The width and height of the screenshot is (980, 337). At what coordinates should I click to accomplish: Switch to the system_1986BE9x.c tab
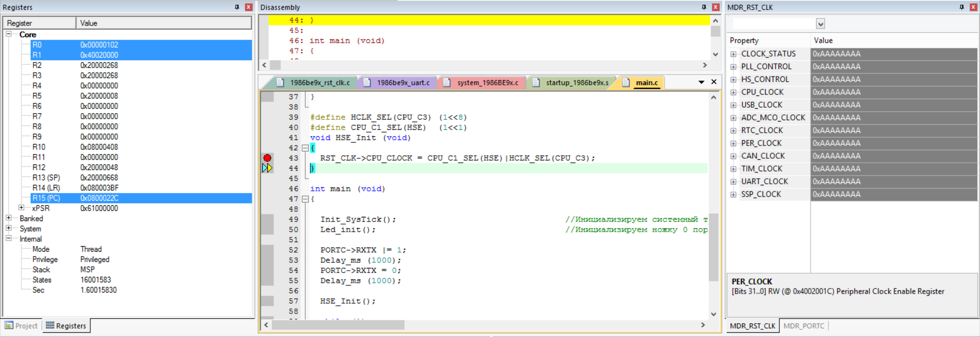pos(481,83)
